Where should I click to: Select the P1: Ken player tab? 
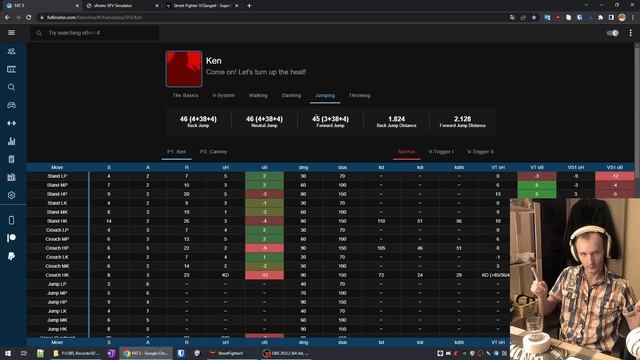pyautogui.click(x=176, y=152)
